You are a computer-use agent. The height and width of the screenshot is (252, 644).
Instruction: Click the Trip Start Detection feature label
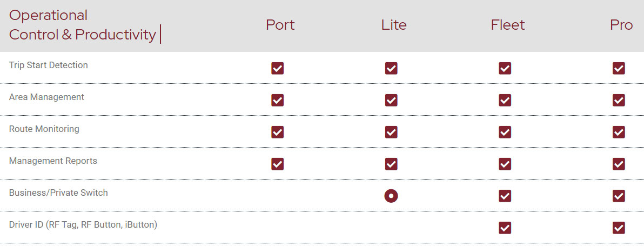(49, 65)
